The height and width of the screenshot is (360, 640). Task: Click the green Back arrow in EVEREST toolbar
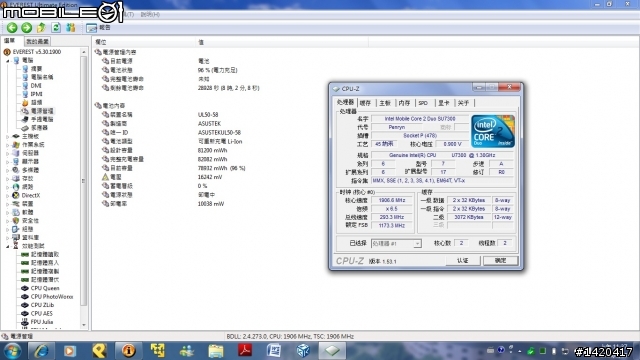pyautogui.click(x=12, y=27)
